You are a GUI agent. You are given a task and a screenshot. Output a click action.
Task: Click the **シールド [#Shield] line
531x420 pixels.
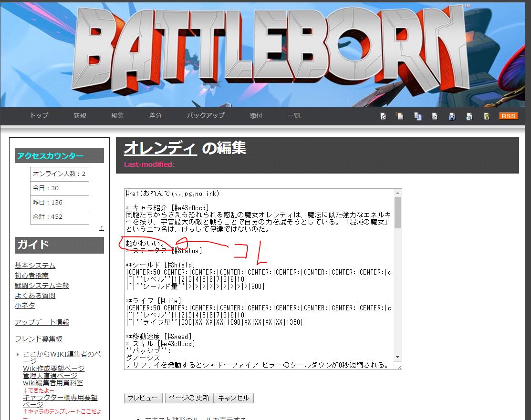(160, 265)
